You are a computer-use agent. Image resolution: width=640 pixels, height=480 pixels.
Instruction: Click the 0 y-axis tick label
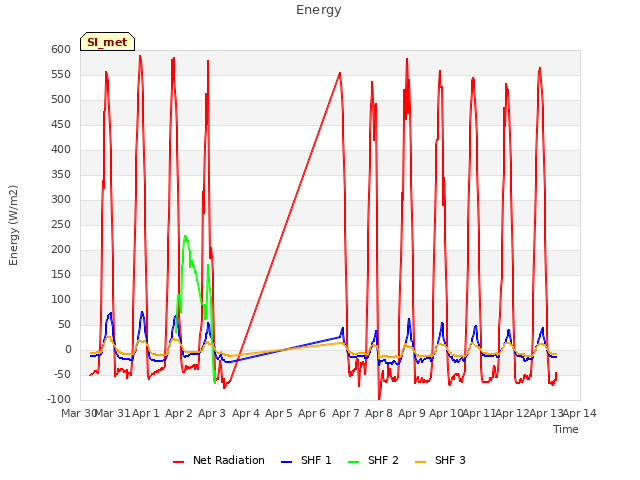coord(68,349)
